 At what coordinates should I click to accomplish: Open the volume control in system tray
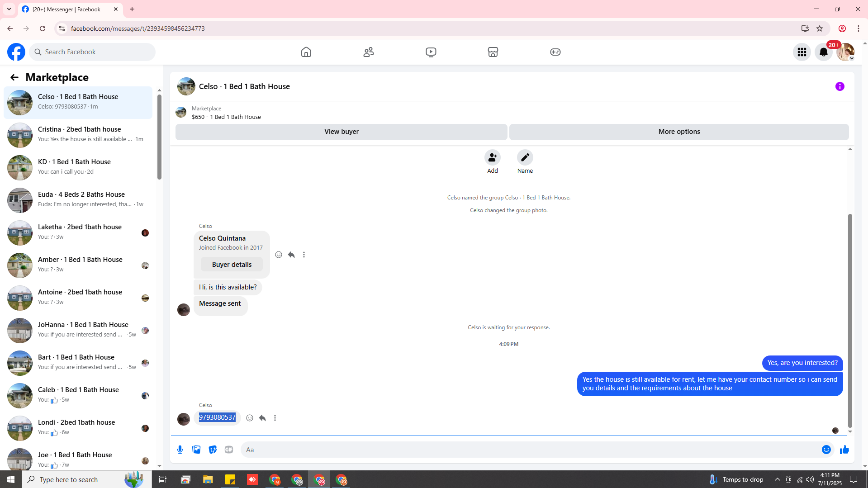tap(810, 479)
